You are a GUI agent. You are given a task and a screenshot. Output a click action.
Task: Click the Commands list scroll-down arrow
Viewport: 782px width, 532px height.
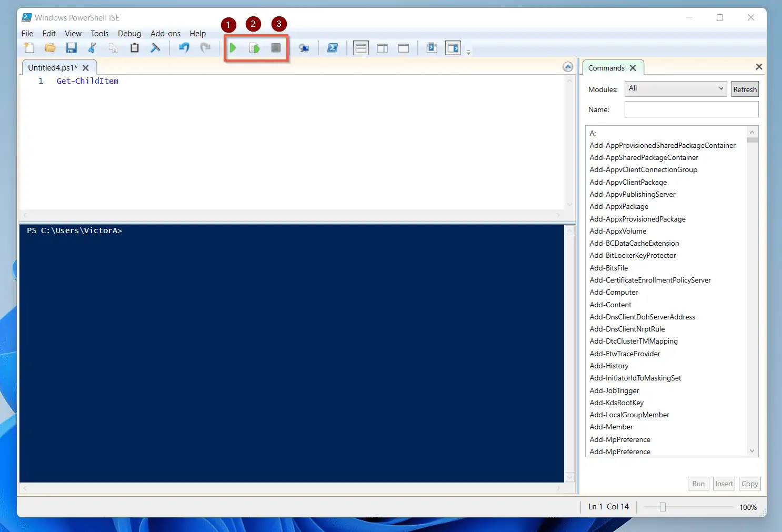(x=752, y=451)
